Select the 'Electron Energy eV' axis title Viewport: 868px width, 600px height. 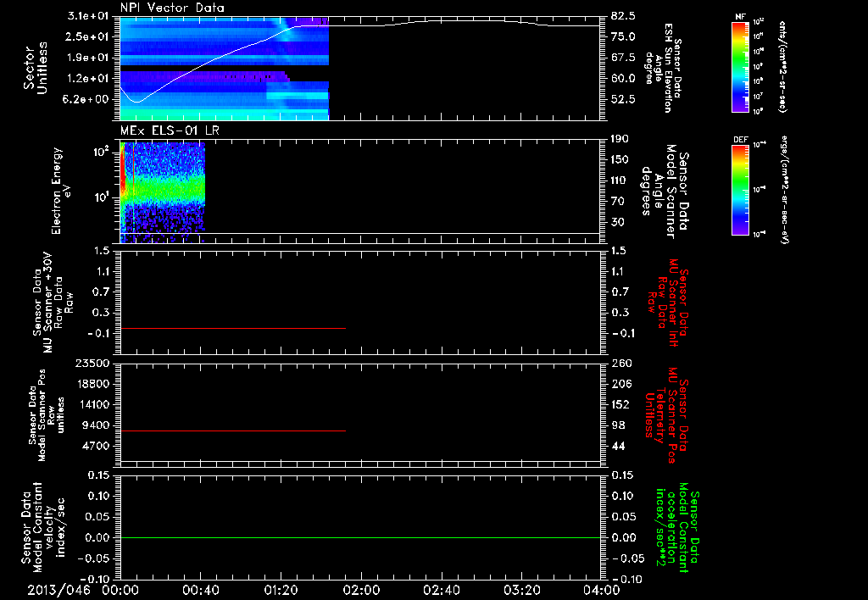point(61,192)
